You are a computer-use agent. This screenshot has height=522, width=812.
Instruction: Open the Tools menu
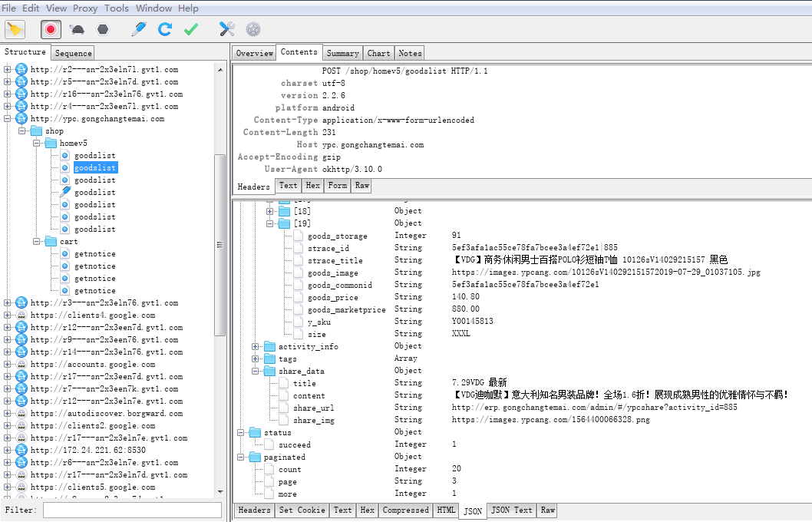[x=117, y=8]
